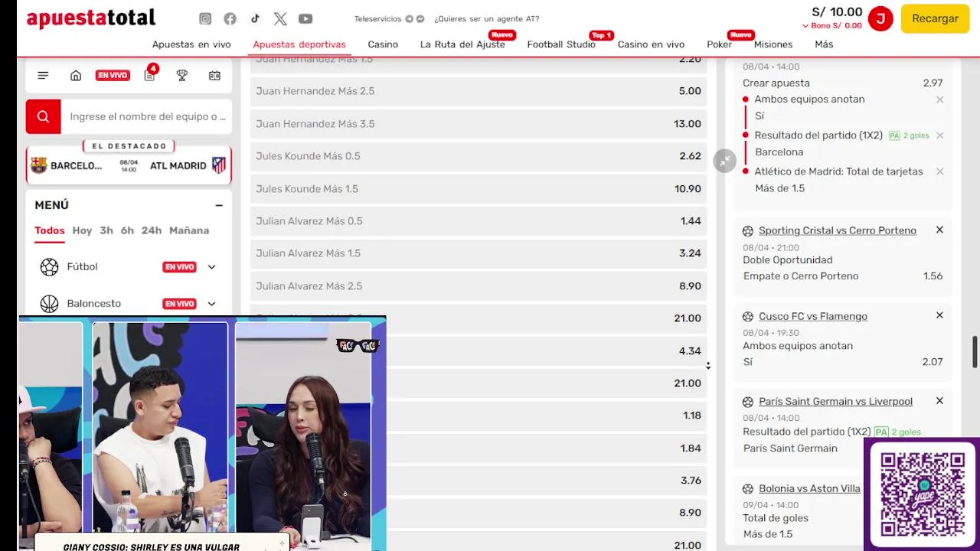The width and height of the screenshot is (980, 551).
Task: Go to home icon in sidebar
Action: [76, 75]
